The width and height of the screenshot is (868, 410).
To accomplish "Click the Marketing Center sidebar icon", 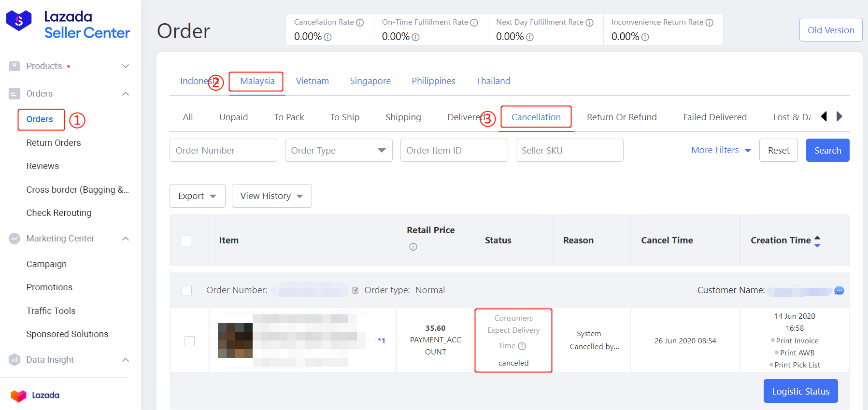I will click(14, 239).
